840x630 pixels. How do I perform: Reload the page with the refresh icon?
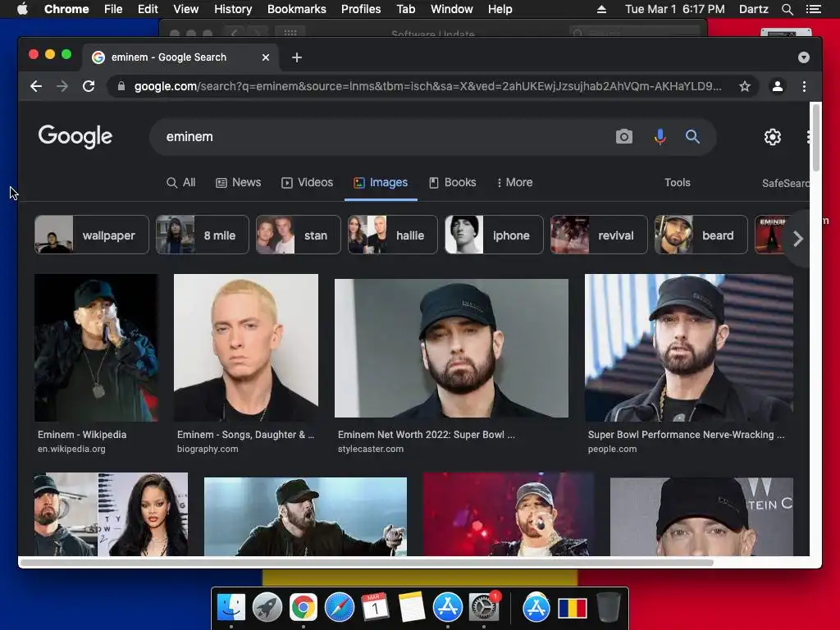[89, 86]
